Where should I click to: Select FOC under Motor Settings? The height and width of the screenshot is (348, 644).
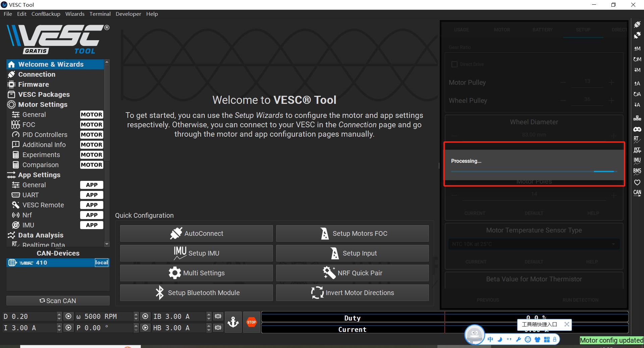coord(55,125)
